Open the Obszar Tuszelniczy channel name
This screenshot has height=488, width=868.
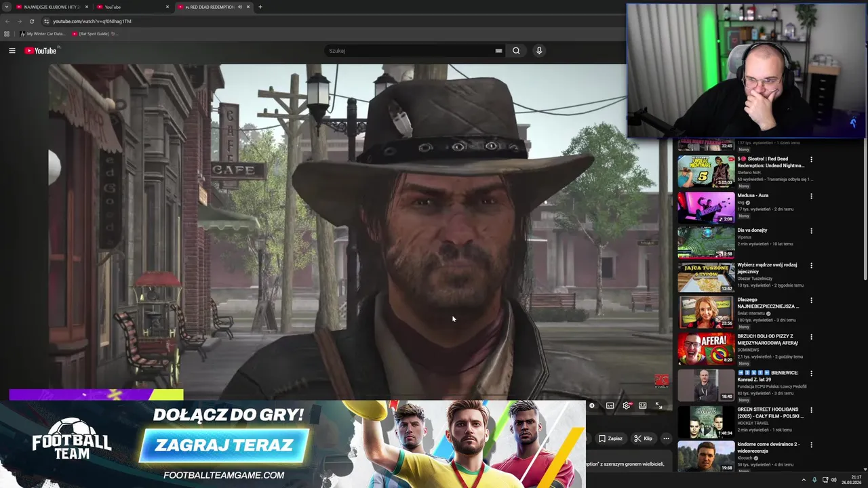tap(755, 279)
